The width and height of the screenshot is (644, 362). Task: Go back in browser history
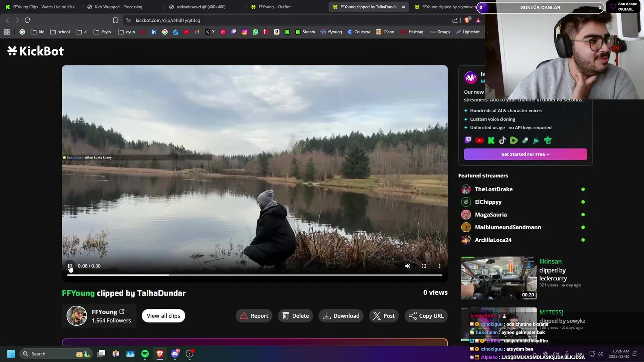pos(7,20)
